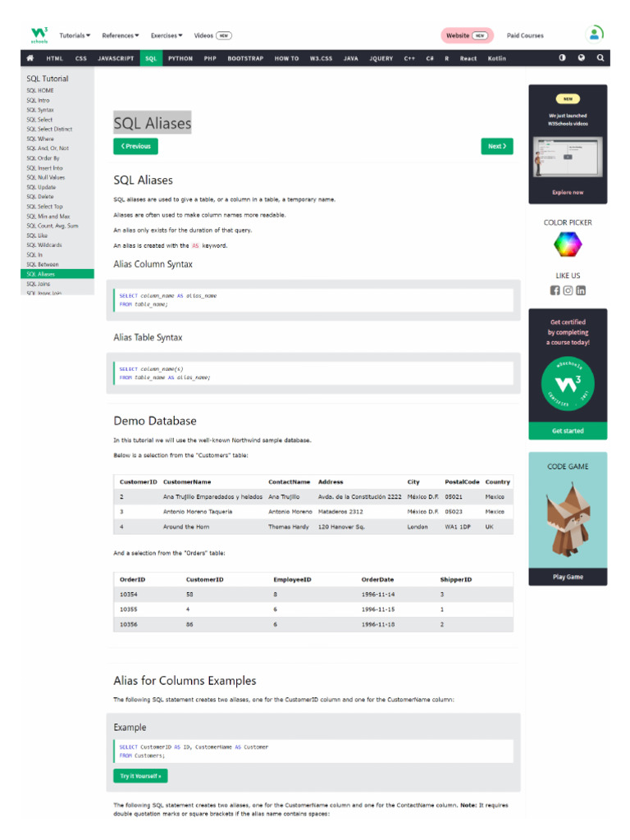Switch to the PYTHON tab

[180, 58]
